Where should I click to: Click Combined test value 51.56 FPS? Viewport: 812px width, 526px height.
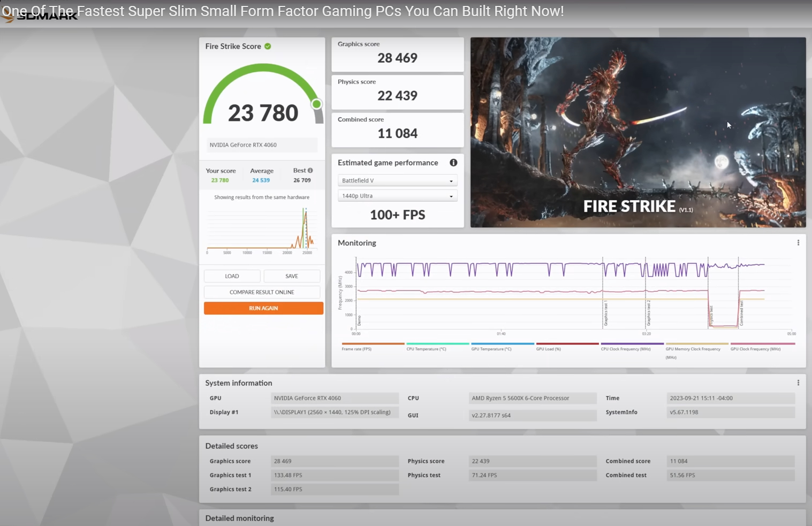[731, 475]
